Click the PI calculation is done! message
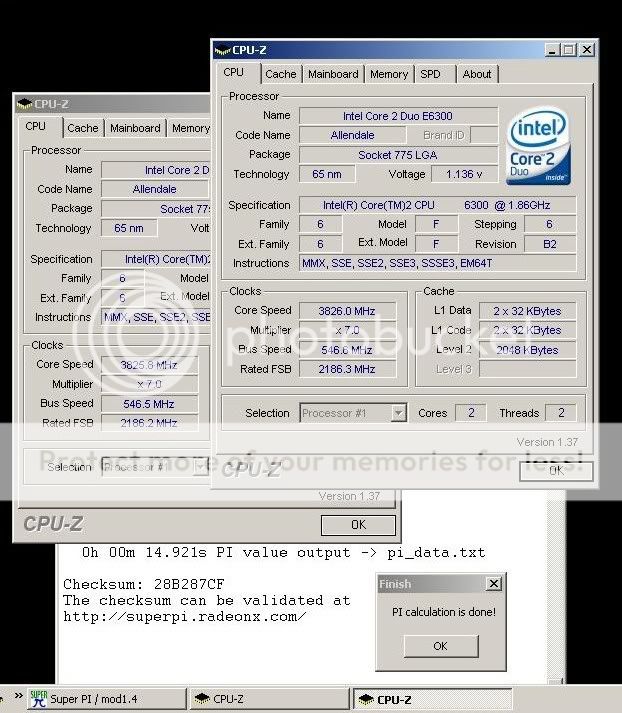 [x=444, y=612]
